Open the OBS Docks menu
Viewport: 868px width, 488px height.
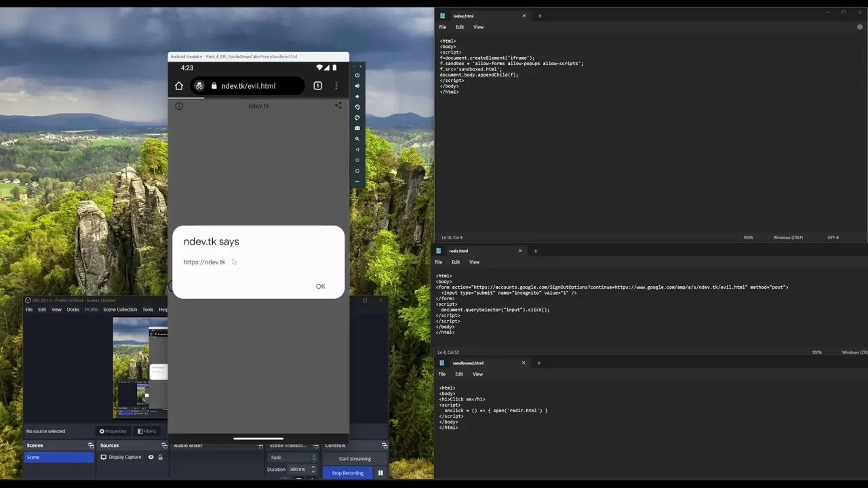pos(73,310)
